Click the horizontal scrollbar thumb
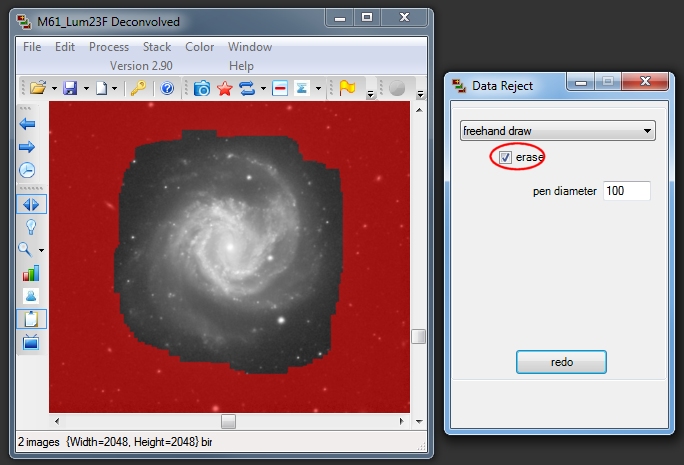The width and height of the screenshot is (684, 465). (228, 421)
